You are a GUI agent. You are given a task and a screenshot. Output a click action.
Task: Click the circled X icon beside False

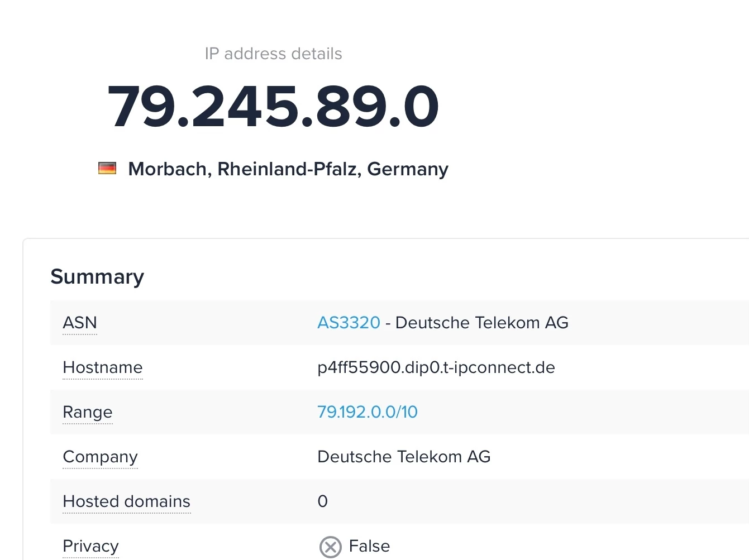pos(330,547)
